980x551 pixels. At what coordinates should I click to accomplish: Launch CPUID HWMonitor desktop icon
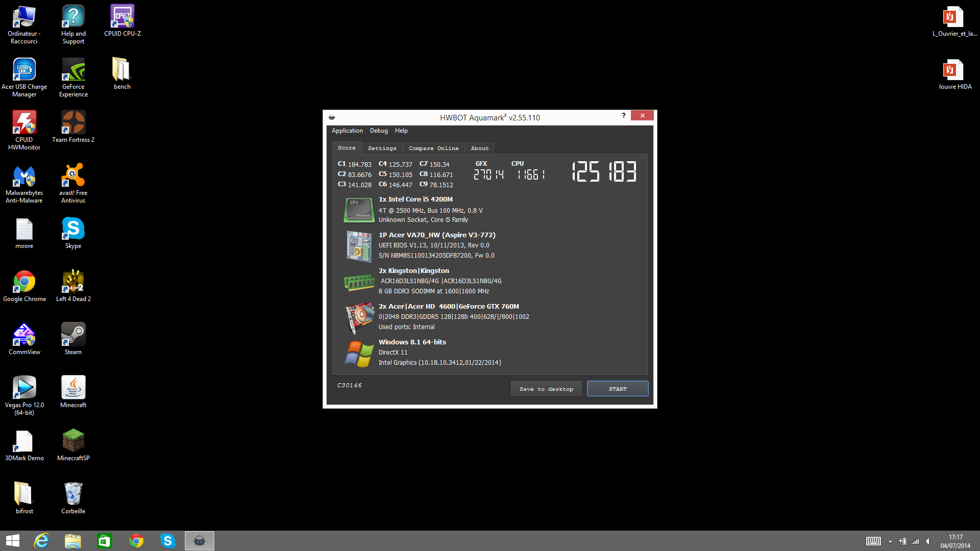tap(24, 131)
